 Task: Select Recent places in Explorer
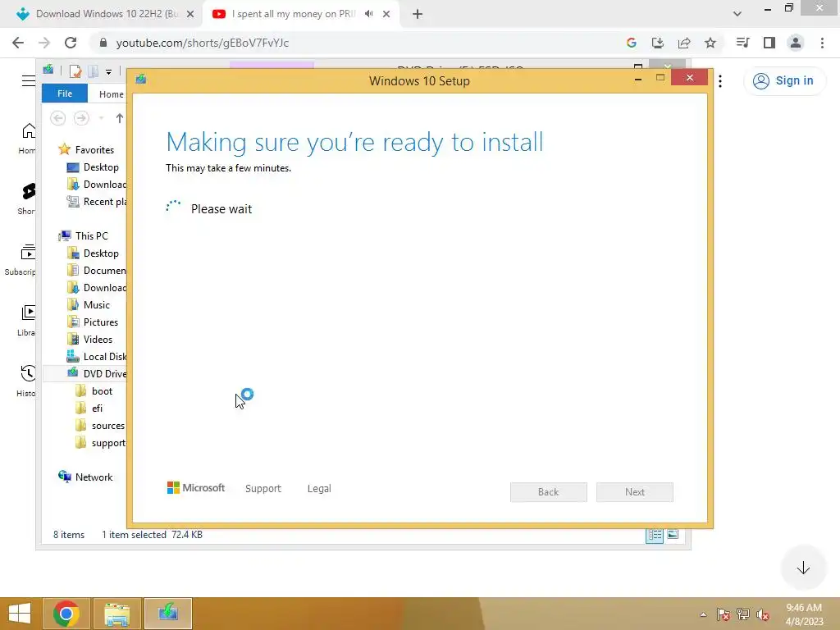pyautogui.click(x=97, y=202)
